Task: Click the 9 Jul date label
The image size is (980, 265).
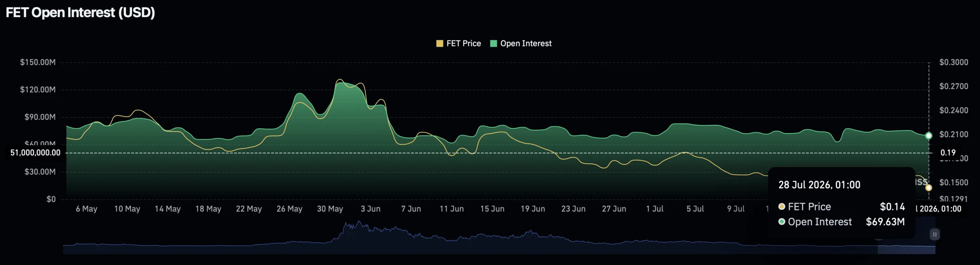Action: (736, 209)
